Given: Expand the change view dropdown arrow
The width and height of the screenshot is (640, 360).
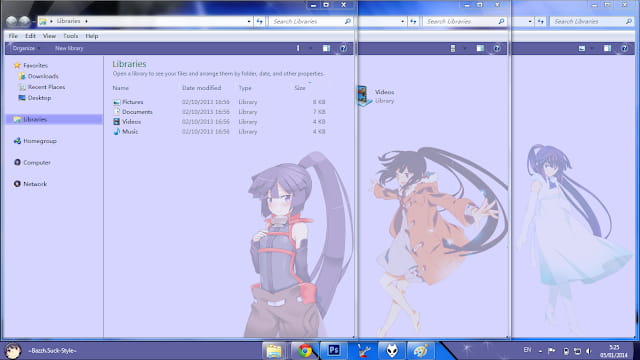Looking at the screenshot, I should pos(311,48).
